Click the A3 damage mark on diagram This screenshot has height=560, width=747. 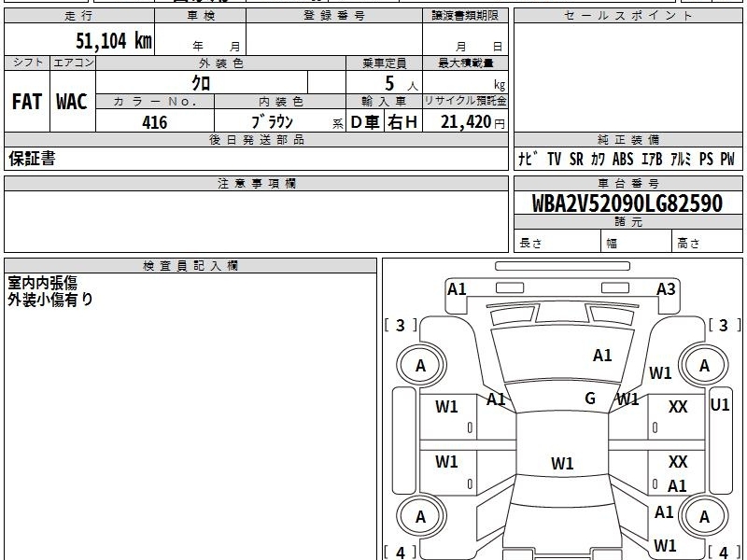click(666, 289)
